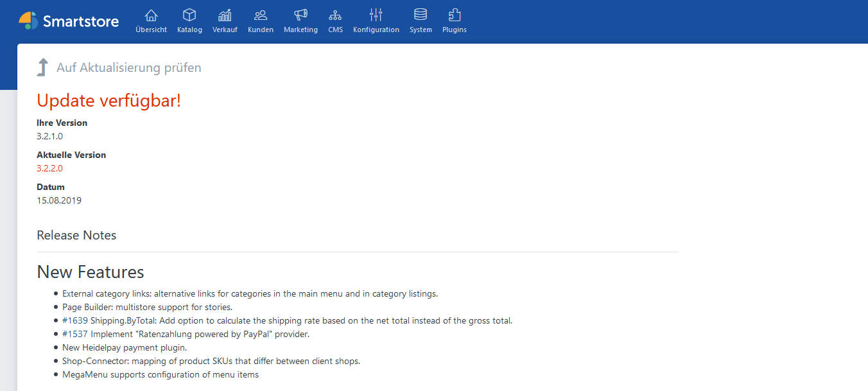Select the Marketing megaphone icon
Viewport: 868px width, 391px height.
(300, 15)
